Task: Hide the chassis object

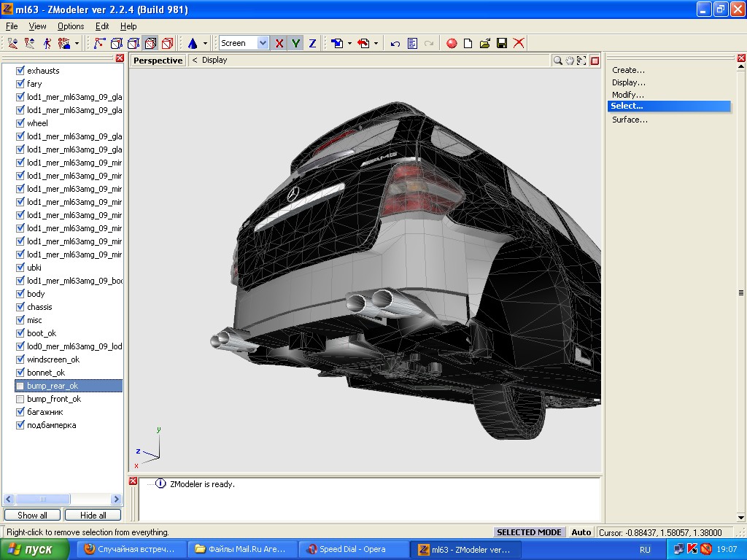Action: 20,307
